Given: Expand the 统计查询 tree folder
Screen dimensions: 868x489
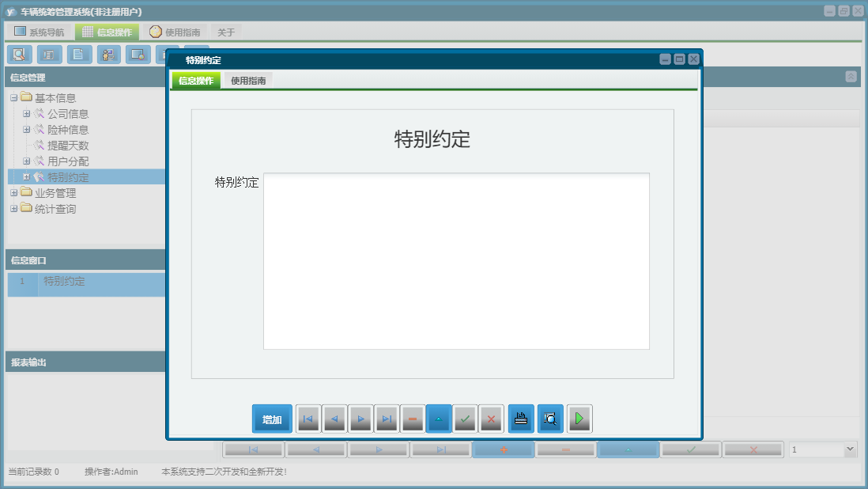Looking at the screenshot, I should coord(14,209).
